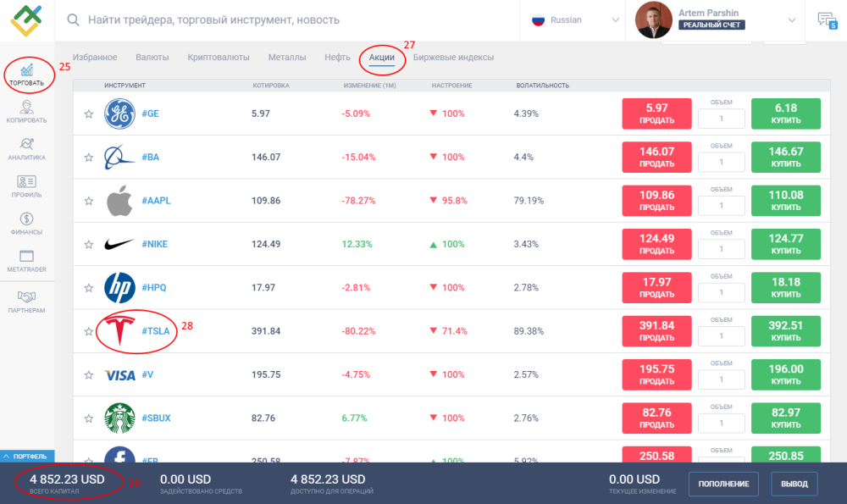
Task: Buy #SBUX at 82.97
Action: [x=786, y=418]
